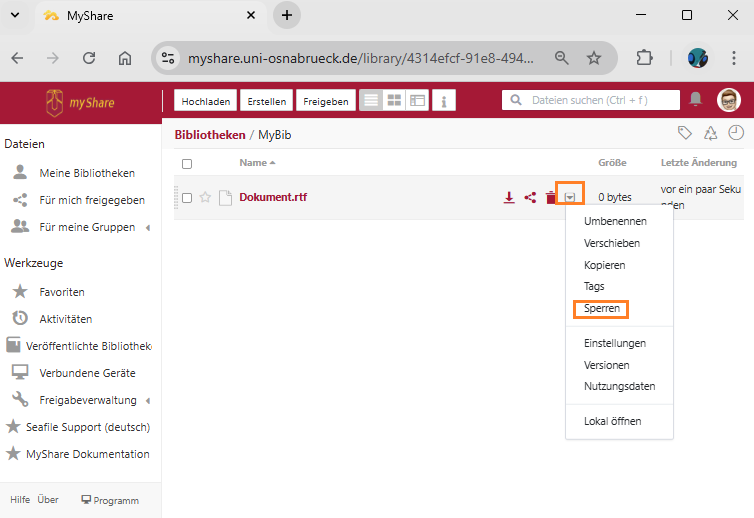Open the notifications bell
Viewport: 754px width, 518px height.
pyautogui.click(x=696, y=99)
